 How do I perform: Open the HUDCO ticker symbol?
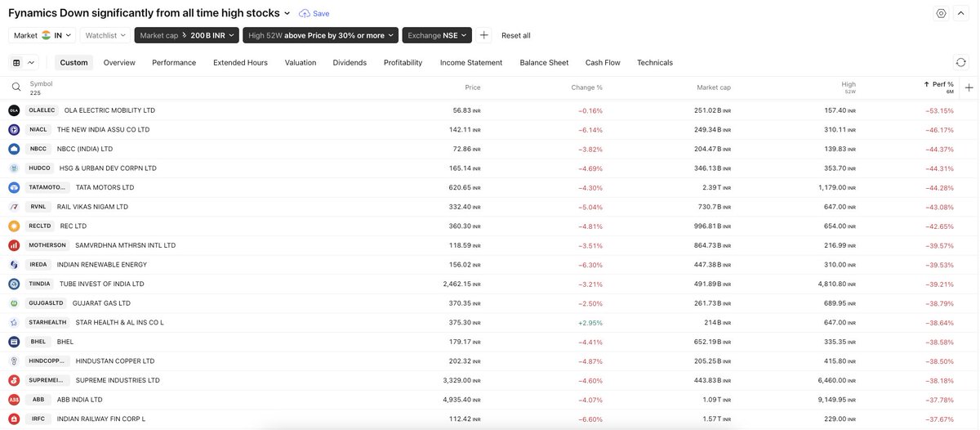click(40, 168)
